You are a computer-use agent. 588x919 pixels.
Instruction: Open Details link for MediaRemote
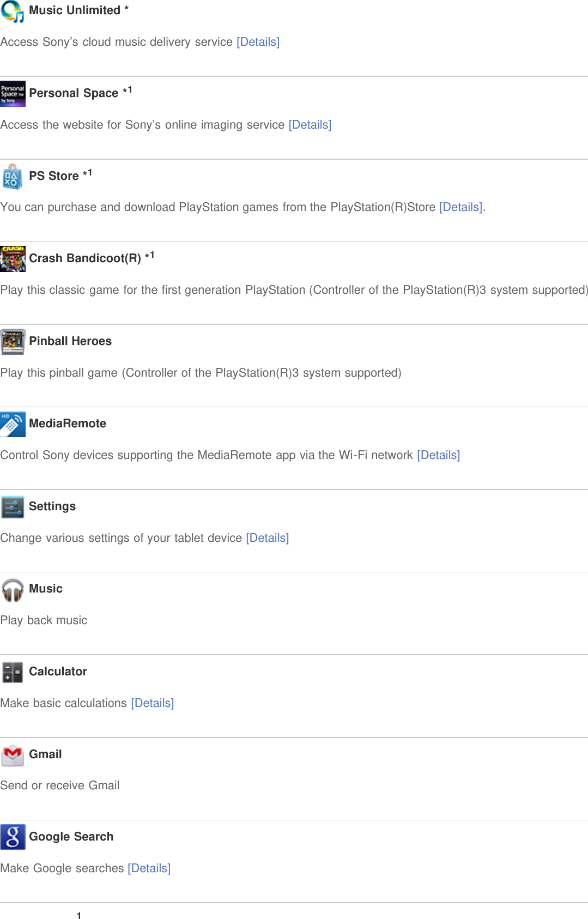(438, 455)
